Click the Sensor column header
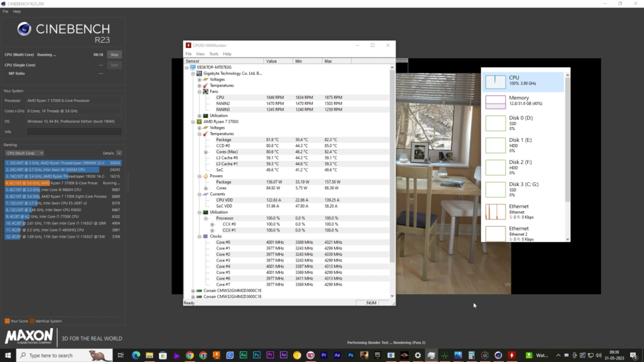 point(224,61)
